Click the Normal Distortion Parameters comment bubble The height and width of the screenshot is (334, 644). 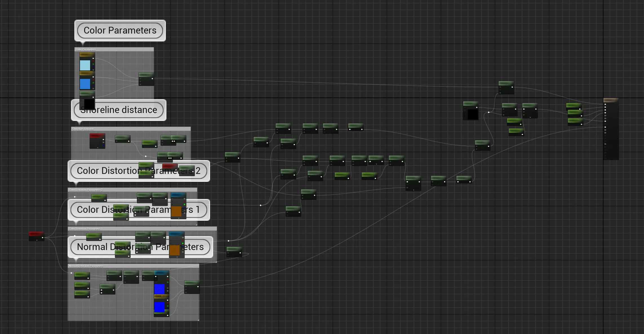(x=140, y=247)
